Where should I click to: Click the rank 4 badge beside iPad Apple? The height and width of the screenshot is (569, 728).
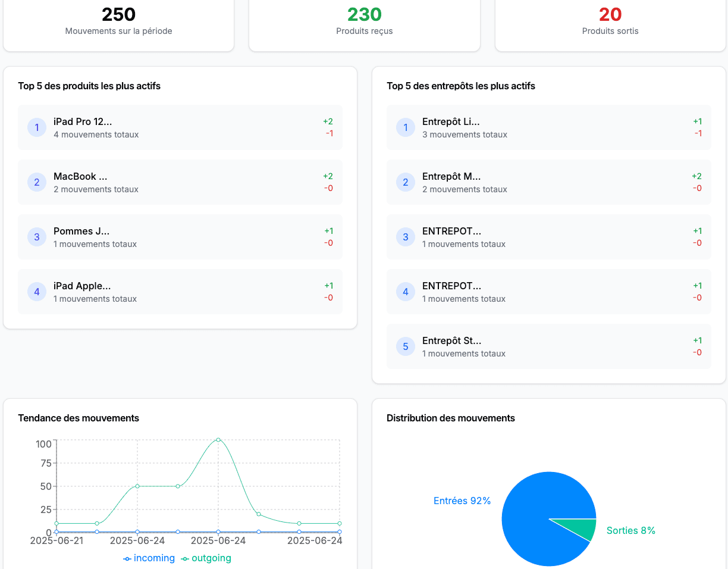37,292
